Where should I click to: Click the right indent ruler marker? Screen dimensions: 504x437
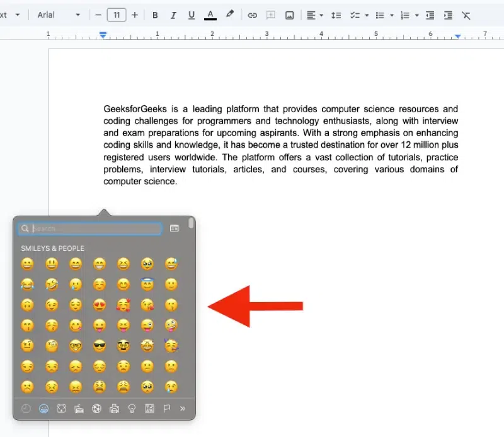click(458, 37)
